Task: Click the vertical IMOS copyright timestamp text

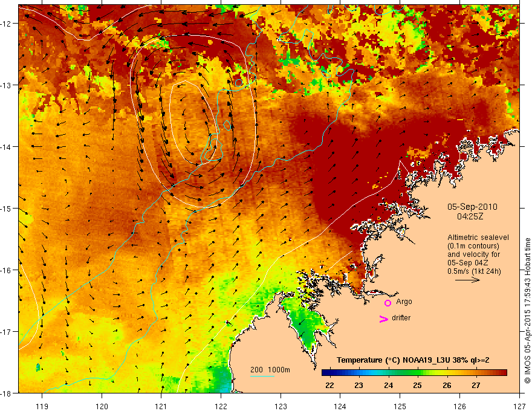Action: pyautogui.click(x=527, y=311)
